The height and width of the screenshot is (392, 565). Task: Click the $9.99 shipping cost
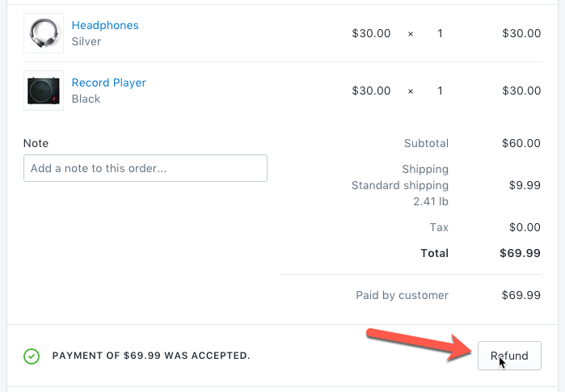click(x=525, y=185)
